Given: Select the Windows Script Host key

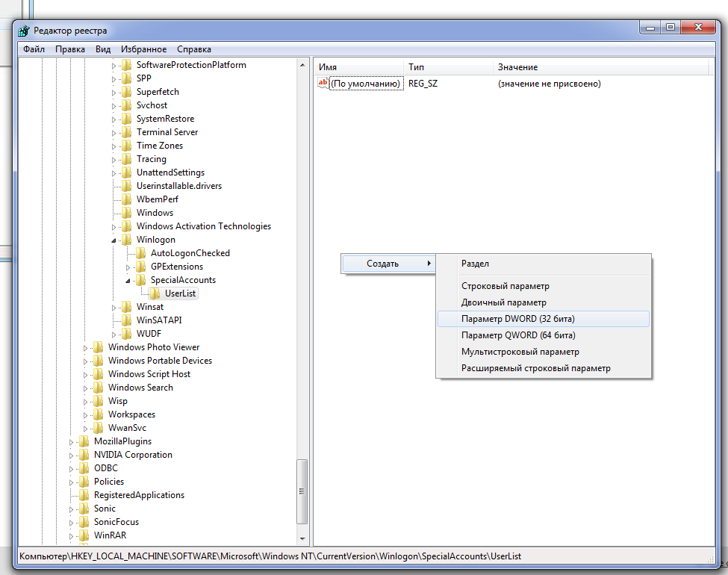Looking at the screenshot, I should tap(149, 374).
